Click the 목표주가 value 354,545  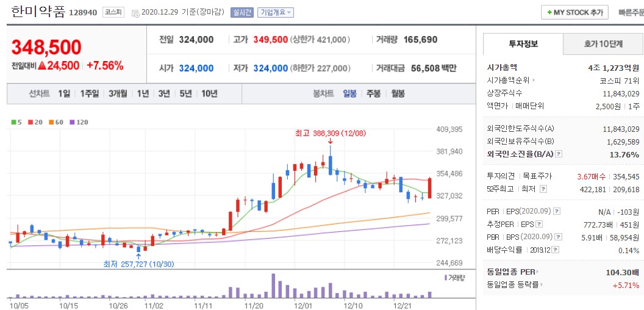pos(626,176)
